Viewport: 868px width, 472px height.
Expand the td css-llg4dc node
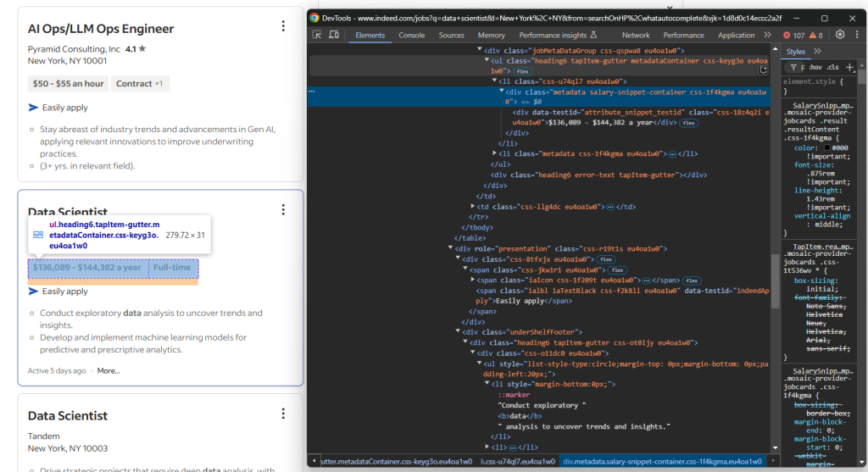(472, 207)
